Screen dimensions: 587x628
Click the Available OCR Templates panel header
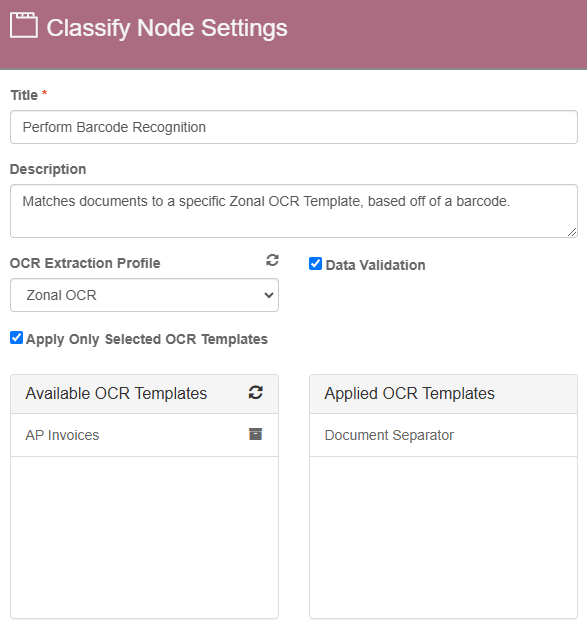[144, 394]
